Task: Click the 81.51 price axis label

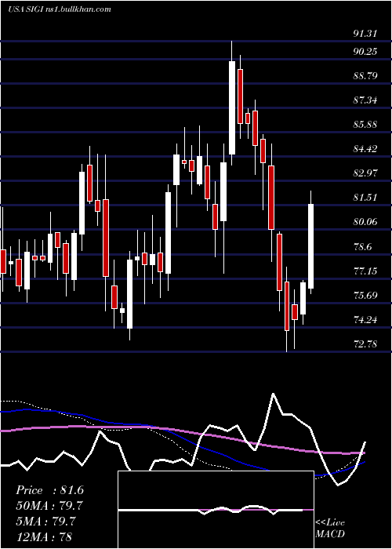Action: pos(365,198)
